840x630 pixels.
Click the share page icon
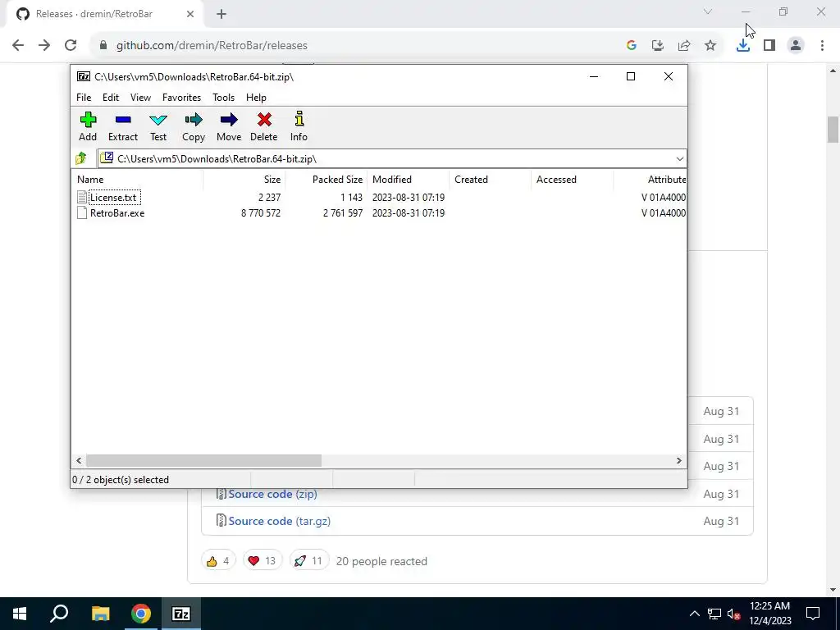coord(684,46)
